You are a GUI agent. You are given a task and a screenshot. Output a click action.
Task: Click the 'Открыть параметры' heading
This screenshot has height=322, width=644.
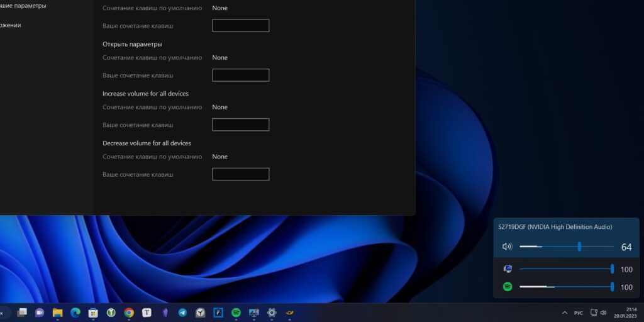click(132, 44)
